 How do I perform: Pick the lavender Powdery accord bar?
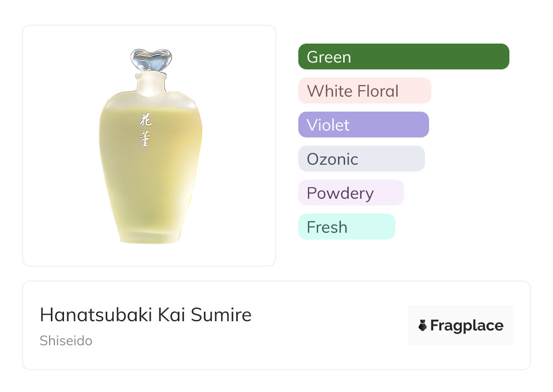(351, 193)
